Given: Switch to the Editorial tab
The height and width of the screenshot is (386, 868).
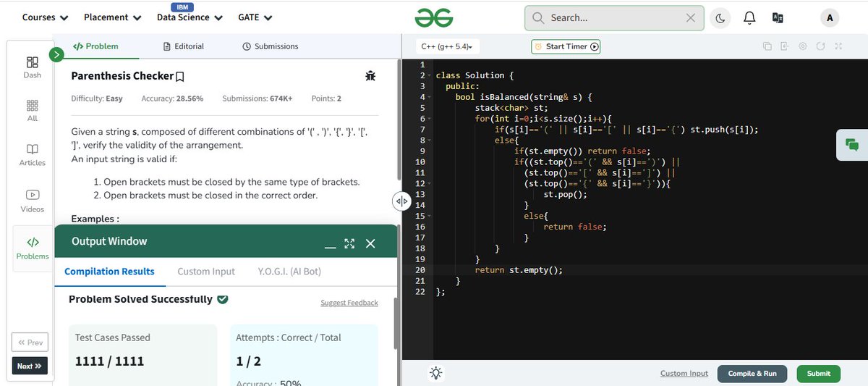Looking at the screenshot, I should click(184, 46).
